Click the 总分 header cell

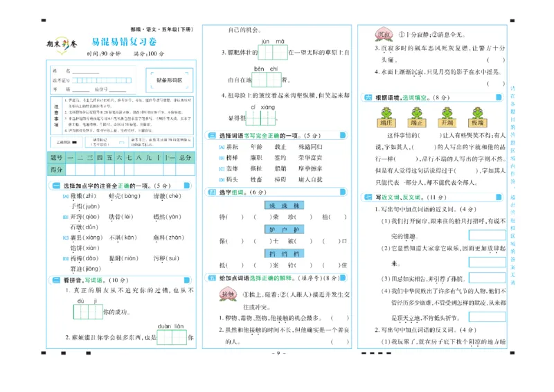pos(185,158)
